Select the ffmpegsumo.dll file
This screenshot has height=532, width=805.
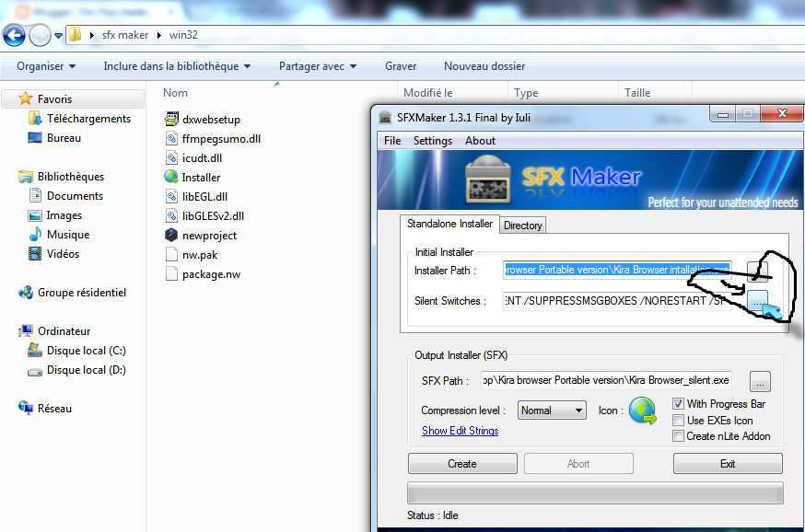point(214,138)
